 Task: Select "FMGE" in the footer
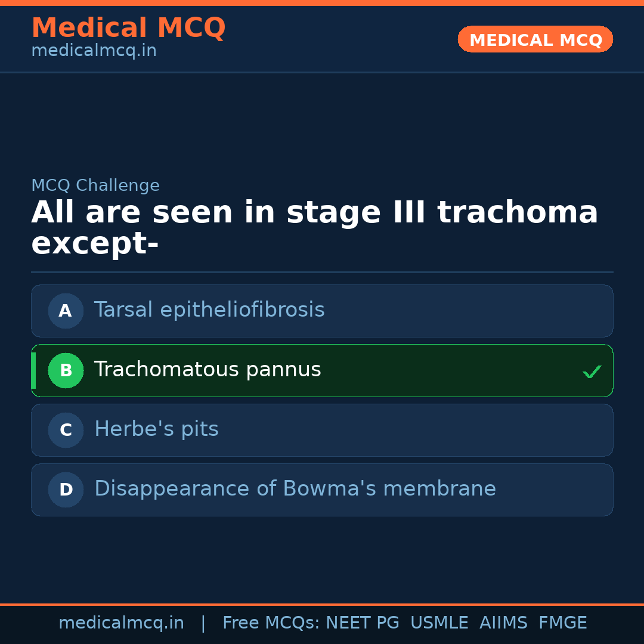[562, 623]
